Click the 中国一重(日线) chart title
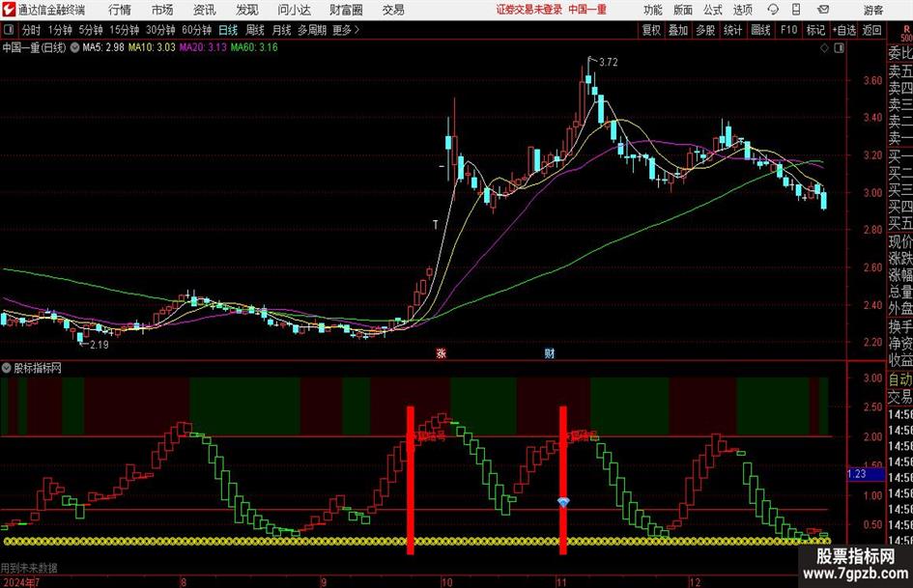Viewport: 913px width, 588px height. (x=34, y=47)
